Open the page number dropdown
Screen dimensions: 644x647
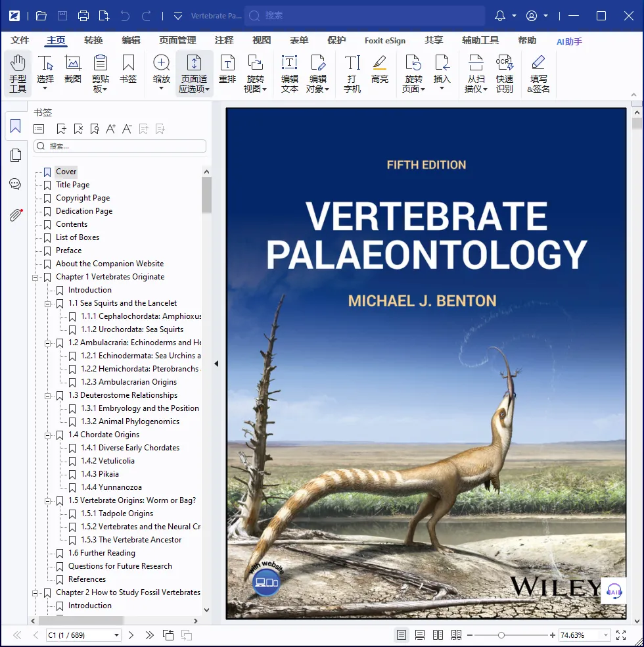click(117, 635)
